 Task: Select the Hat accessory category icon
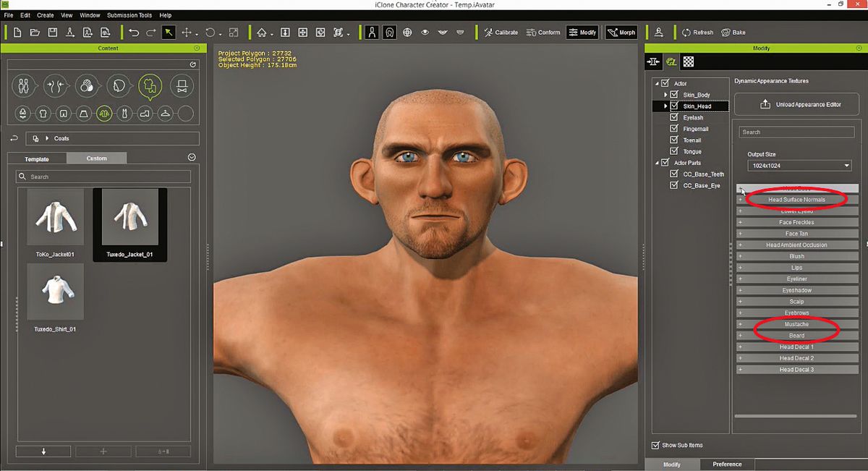[x=181, y=85]
